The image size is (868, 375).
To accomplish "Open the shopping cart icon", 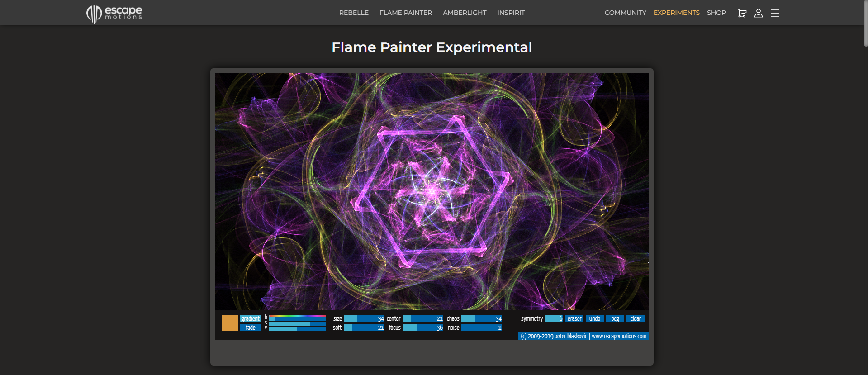I will click(x=742, y=13).
